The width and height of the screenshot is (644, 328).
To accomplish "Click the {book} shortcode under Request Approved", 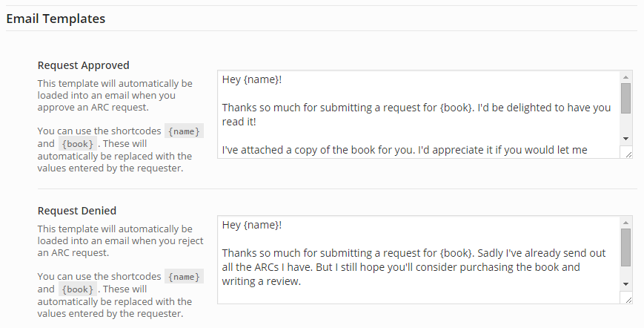I will (x=77, y=144).
